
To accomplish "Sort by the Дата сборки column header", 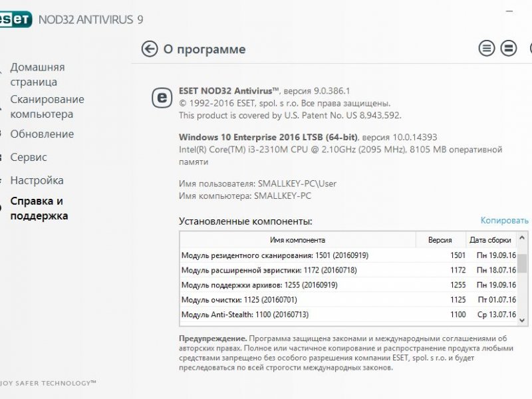I will point(490,240).
